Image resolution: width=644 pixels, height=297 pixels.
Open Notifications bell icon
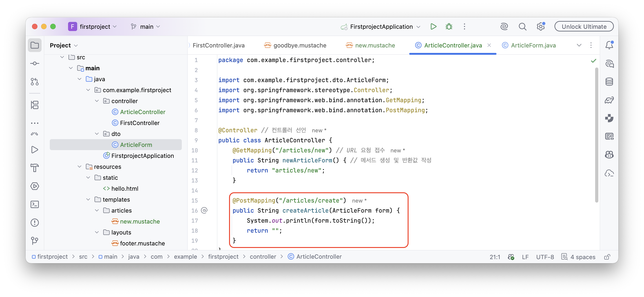pyautogui.click(x=609, y=45)
